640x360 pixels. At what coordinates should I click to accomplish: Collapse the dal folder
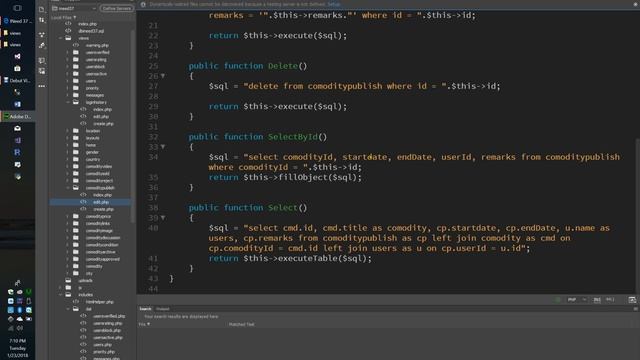(x=68, y=309)
